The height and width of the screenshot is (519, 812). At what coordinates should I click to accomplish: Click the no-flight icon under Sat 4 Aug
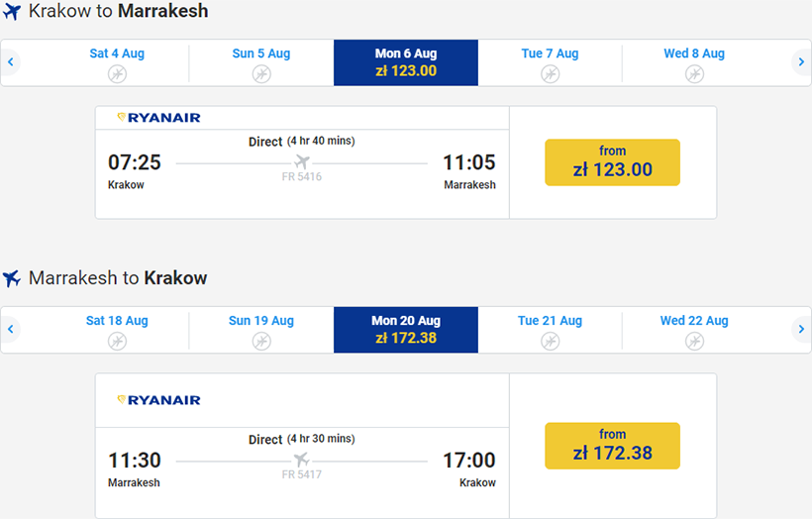[117, 74]
